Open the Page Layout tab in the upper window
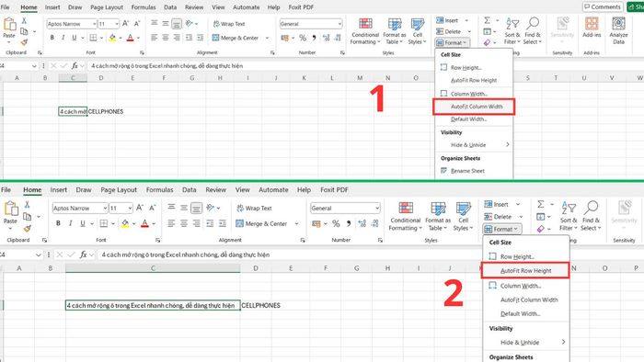The width and height of the screenshot is (644, 362). pyautogui.click(x=107, y=7)
